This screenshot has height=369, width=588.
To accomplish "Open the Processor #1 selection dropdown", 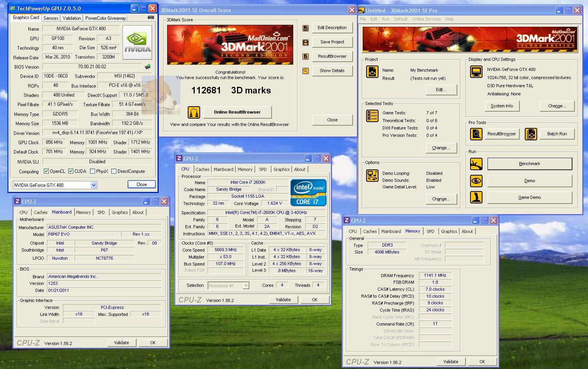I will [x=246, y=286].
